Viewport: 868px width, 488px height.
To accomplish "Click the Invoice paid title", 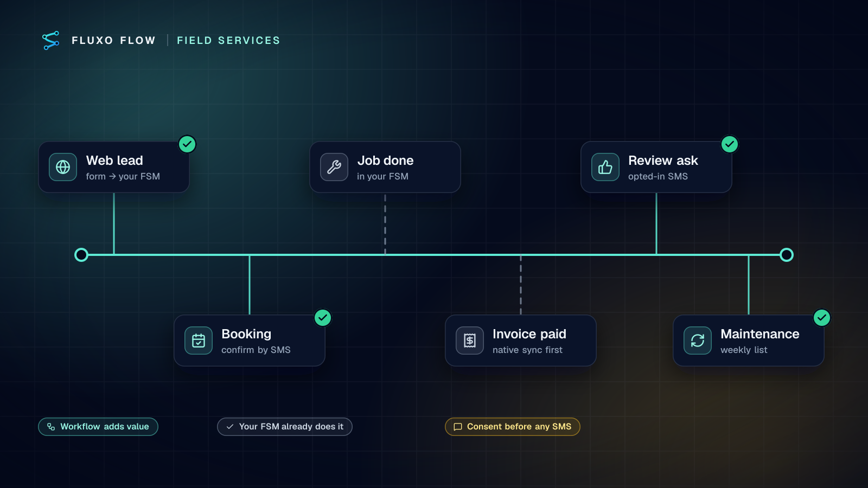I will coord(529,334).
